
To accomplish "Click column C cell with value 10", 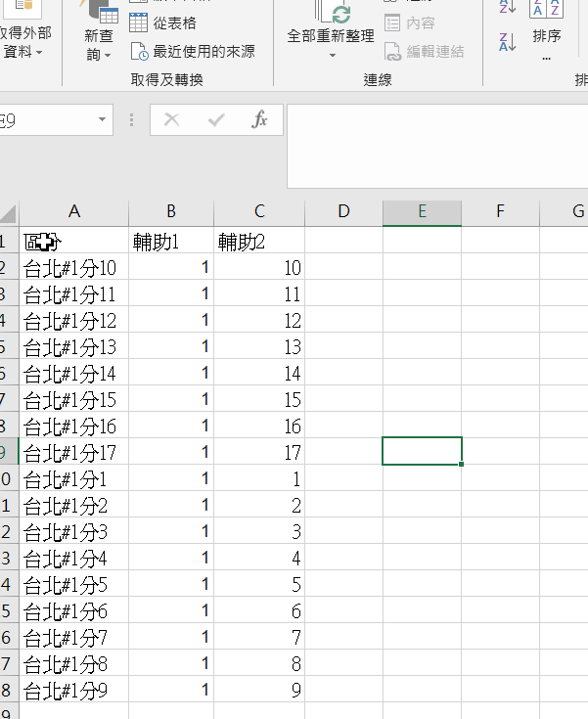I will click(259, 267).
